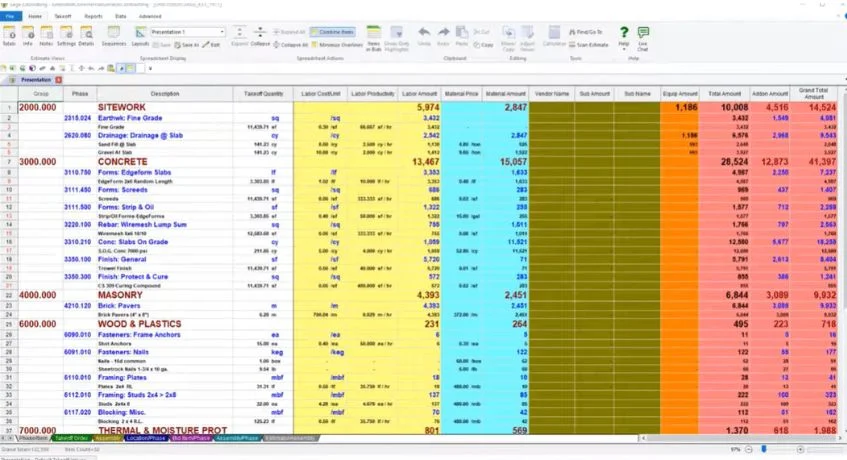The height and width of the screenshot is (460, 847).
Task: Click the Expand spreadsheet action icon
Action: tap(240, 36)
